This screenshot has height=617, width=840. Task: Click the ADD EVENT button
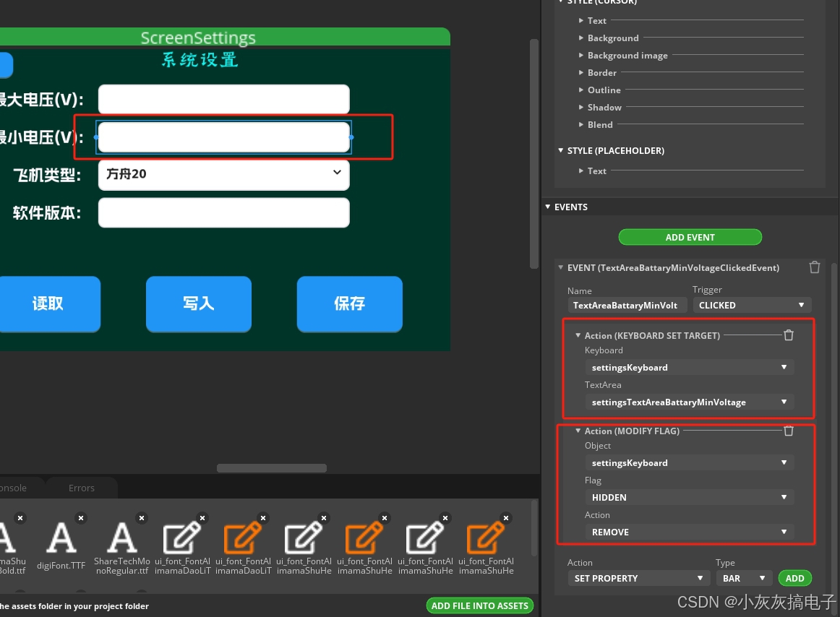tap(690, 237)
